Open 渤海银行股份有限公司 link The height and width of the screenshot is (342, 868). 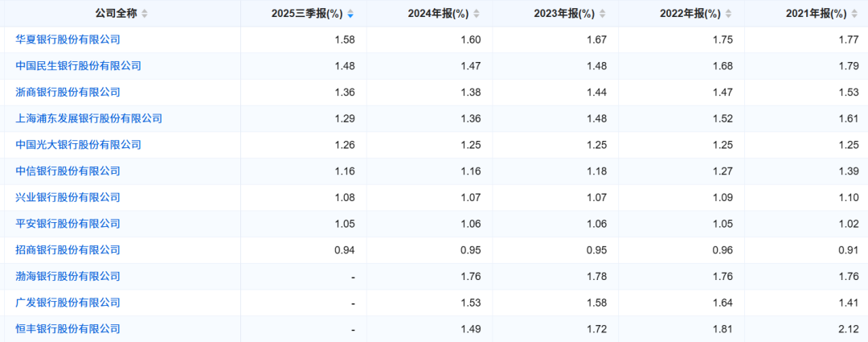[x=68, y=277]
